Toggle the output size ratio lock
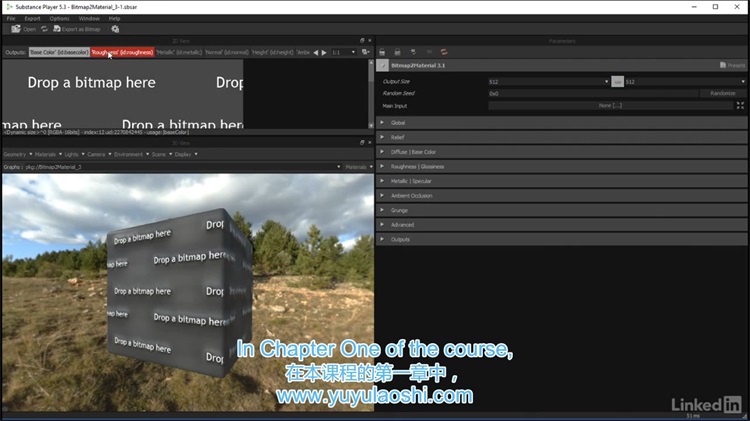This screenshot has width=750, height=421. coord(618,82)
